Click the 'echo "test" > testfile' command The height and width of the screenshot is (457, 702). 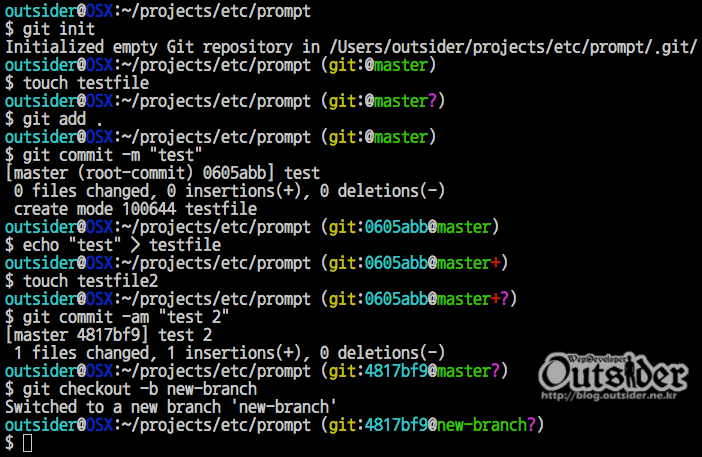122,245
